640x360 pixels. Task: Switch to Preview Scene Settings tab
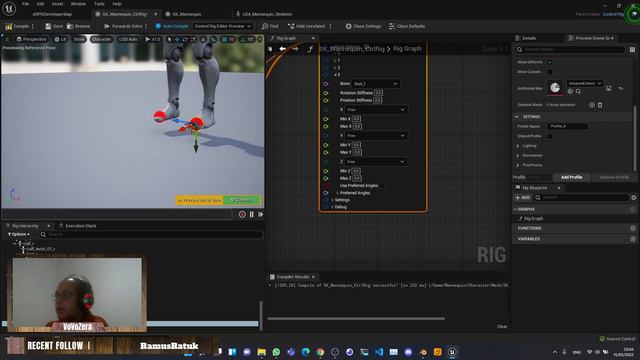592,38
